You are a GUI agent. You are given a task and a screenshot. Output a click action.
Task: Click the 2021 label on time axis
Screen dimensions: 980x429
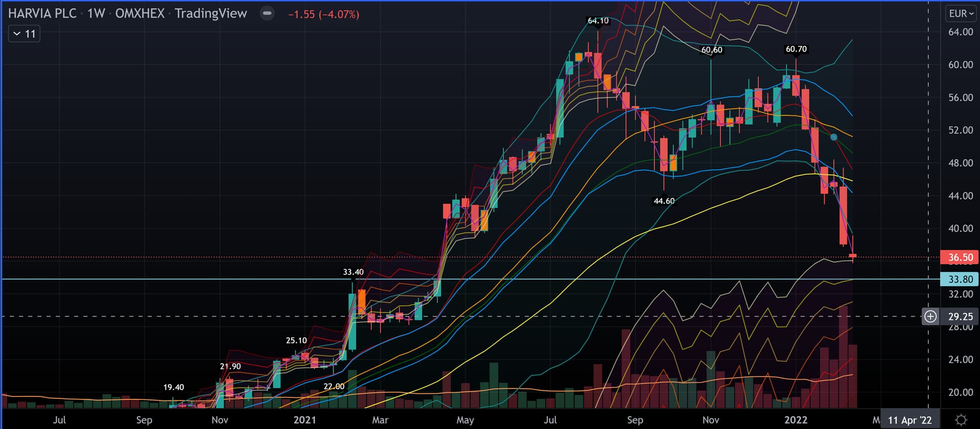(305, 420)
